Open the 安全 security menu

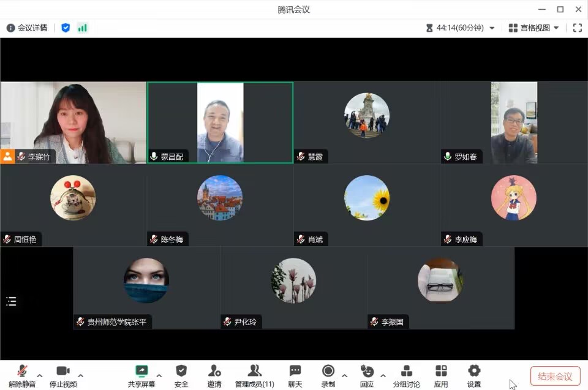coord(181,376)
